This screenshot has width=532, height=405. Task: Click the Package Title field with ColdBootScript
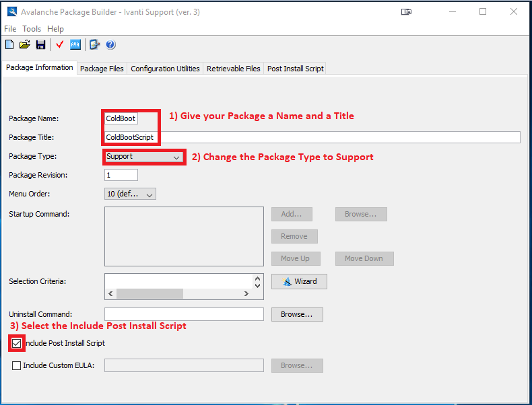pyautogui.click(x=312, y=137)
